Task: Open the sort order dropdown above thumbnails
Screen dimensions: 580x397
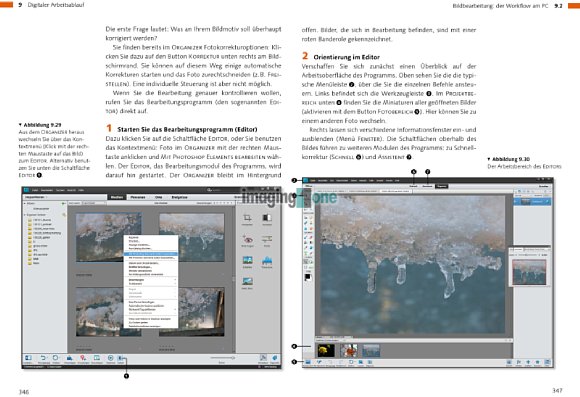Action: [93, 203]
